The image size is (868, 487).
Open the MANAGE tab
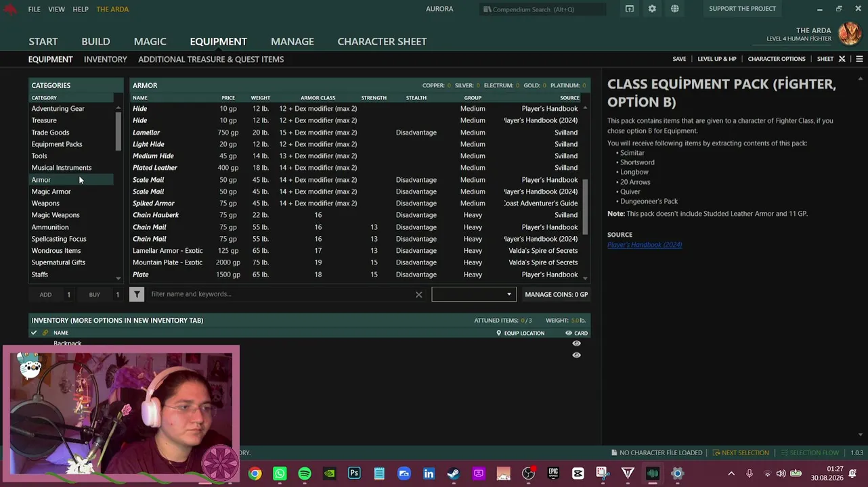point(292,41)
